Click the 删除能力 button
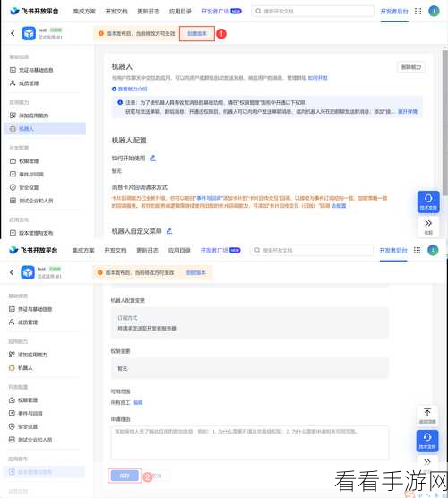 [411, 67]
